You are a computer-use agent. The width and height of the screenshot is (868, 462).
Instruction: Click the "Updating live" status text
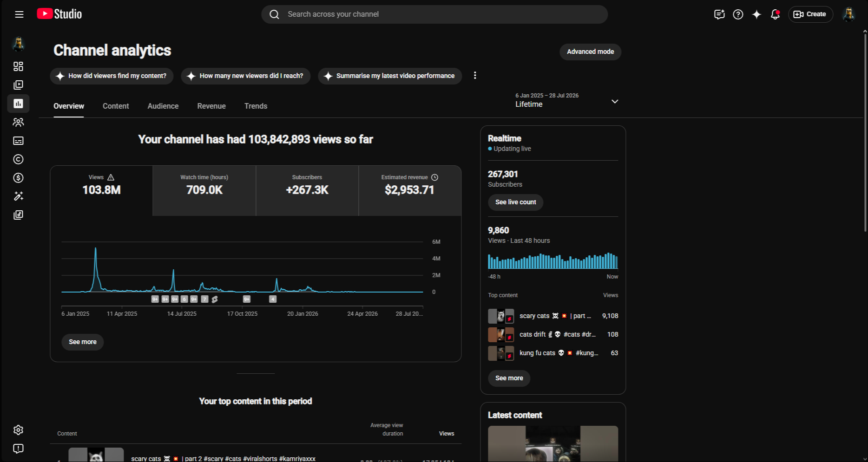click(512, 149)
